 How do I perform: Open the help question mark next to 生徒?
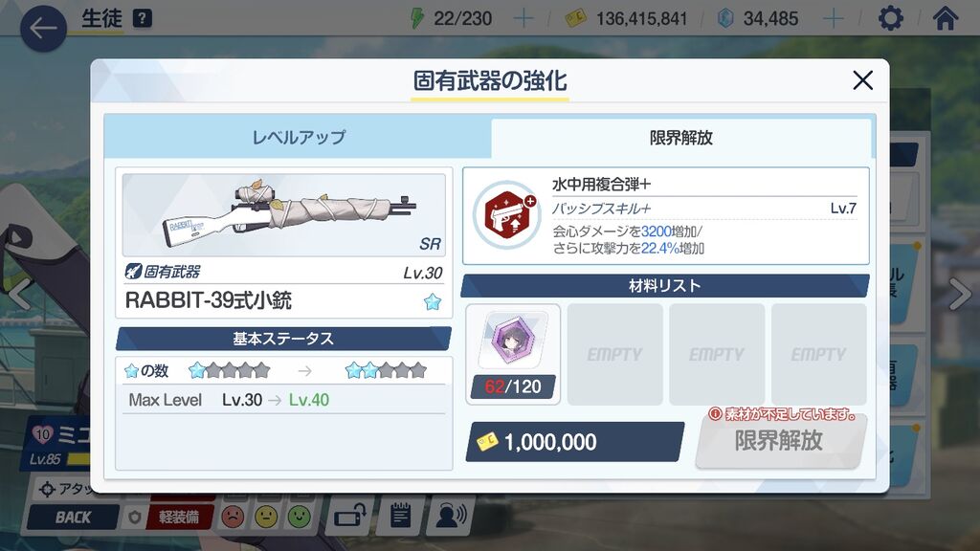coord(143,19)
